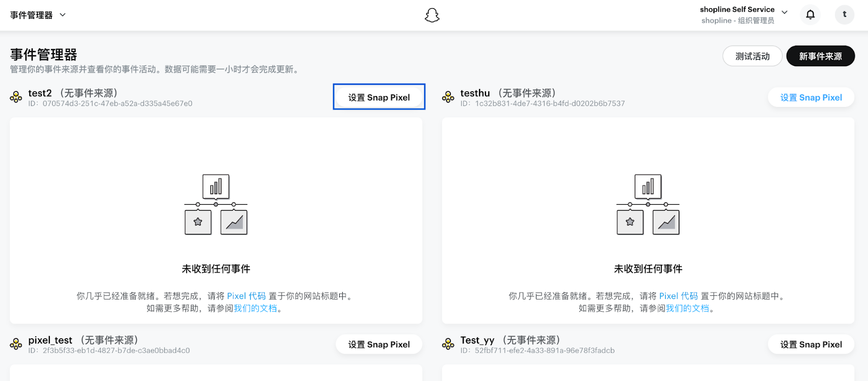The width and height of the screenshot is (868, 381).
Task: Click 设置 Snap Pixel for pixel_test
Action: (x=379, y=344)
